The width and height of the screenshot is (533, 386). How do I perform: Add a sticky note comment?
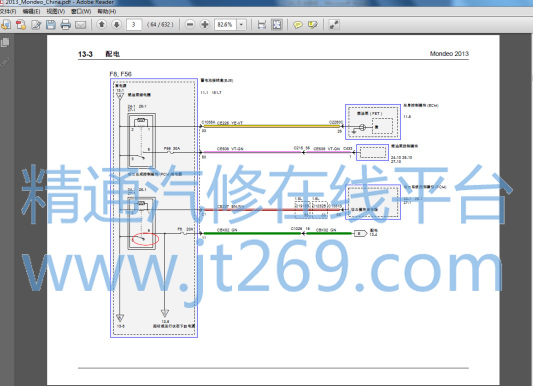click(298, 25)
